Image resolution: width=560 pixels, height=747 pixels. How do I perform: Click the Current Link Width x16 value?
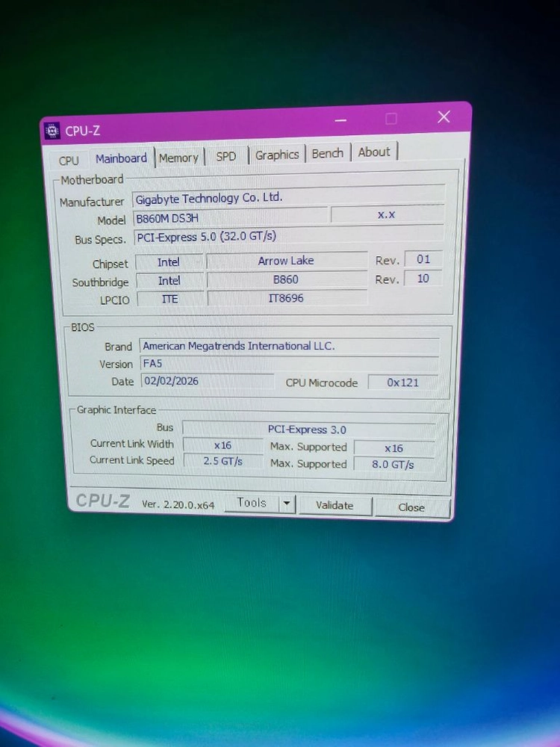[x=223, y=445]
